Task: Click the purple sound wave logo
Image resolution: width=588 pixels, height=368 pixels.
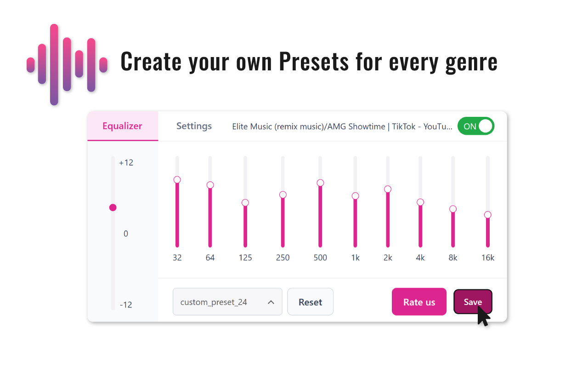Action: coord(67,64)
